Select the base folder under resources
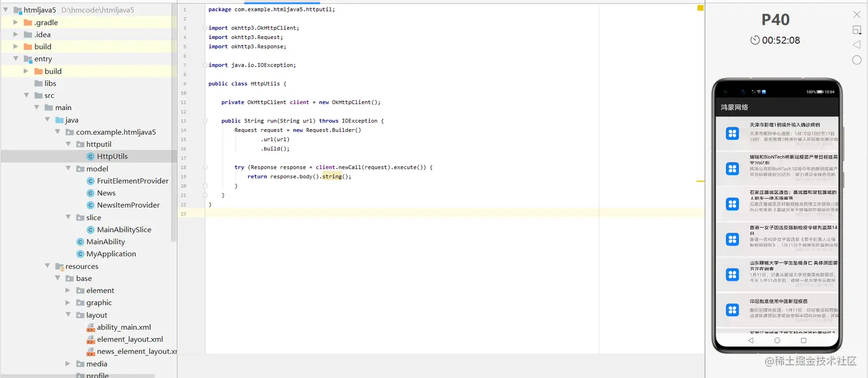 (84, 278)
